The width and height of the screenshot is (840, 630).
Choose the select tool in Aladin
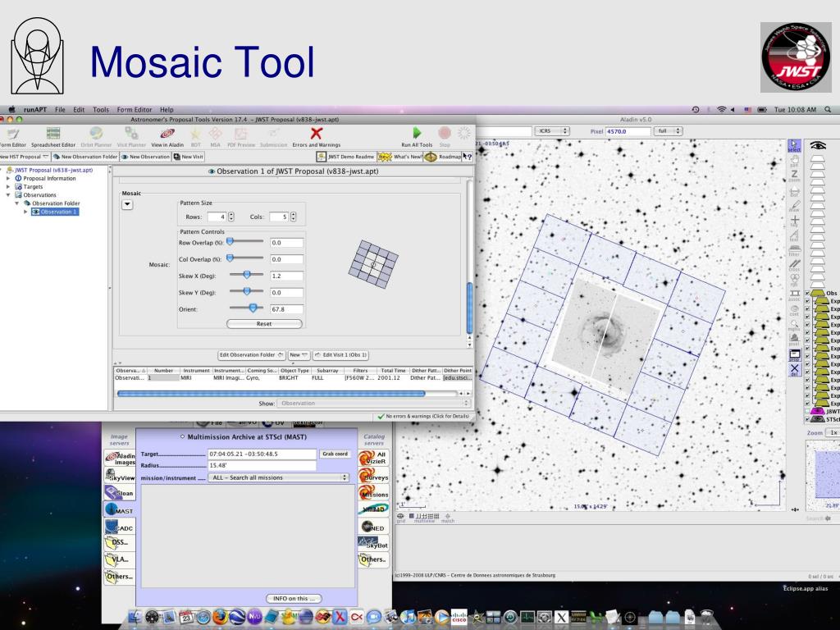(x=794, y=146)
